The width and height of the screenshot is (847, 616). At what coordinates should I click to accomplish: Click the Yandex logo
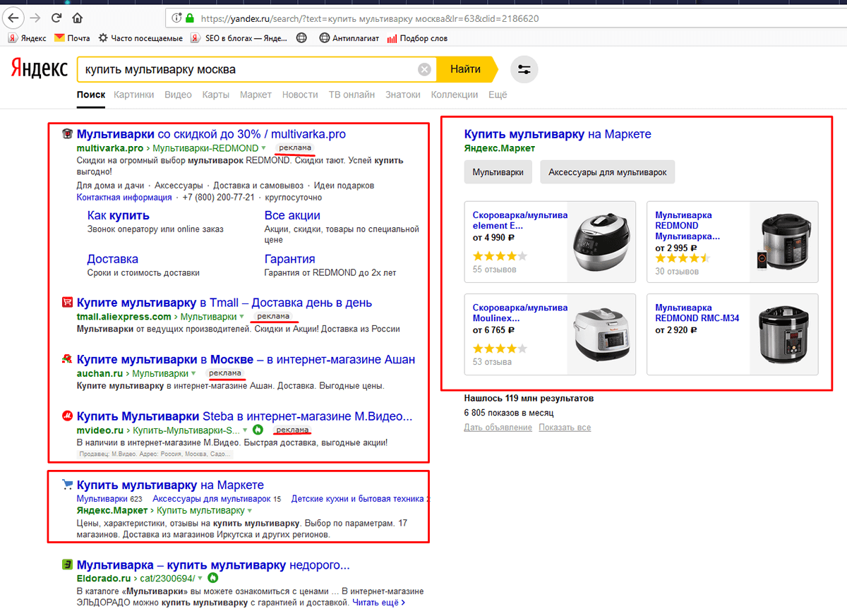tap(39, 69)
